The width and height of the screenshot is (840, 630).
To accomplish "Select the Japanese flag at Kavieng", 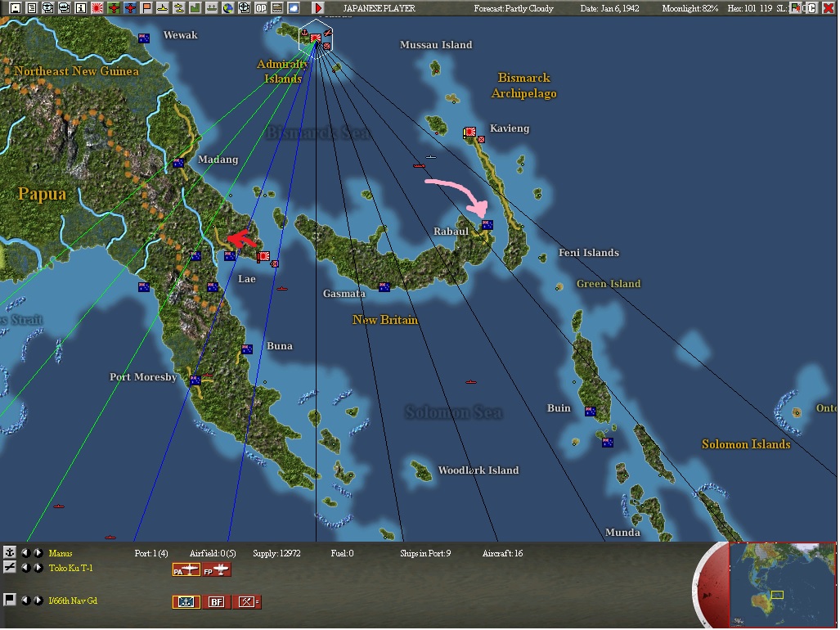I will (469, 133).
